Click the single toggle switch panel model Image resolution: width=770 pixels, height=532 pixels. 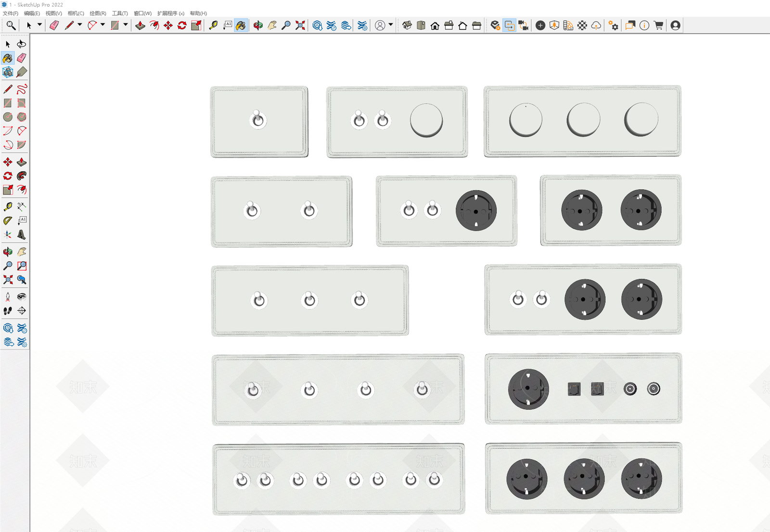point(259,122)
